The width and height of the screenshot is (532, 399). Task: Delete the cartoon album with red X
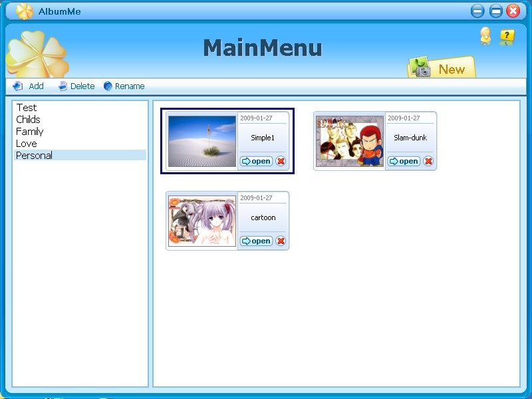(x=281, y=241)
